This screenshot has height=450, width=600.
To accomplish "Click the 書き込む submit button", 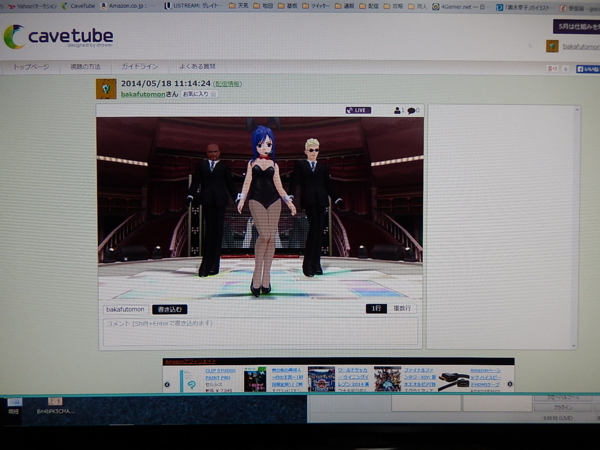I will pos(170,309).
